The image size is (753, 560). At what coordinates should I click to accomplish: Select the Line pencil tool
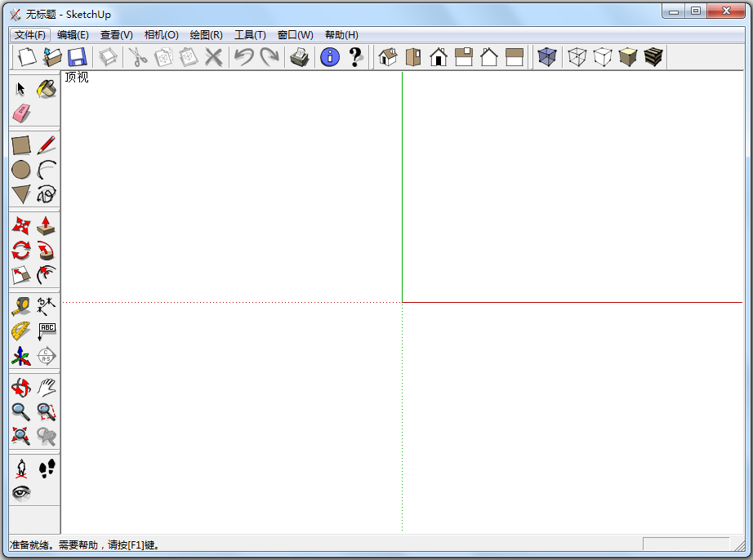pos(47,144)
